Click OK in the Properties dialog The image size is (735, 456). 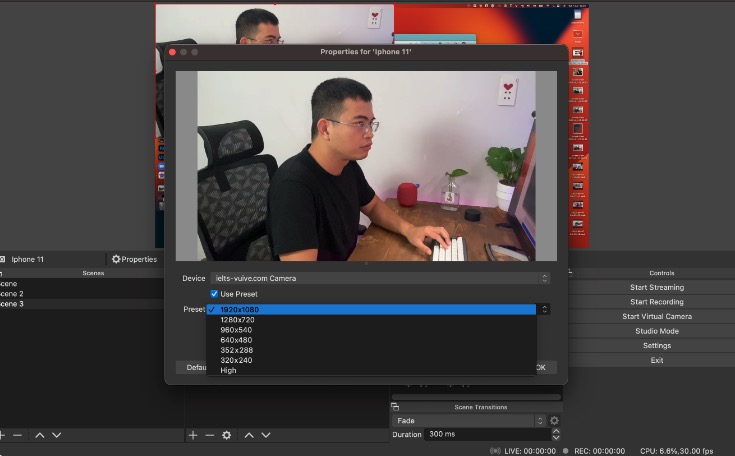(546, 367)
